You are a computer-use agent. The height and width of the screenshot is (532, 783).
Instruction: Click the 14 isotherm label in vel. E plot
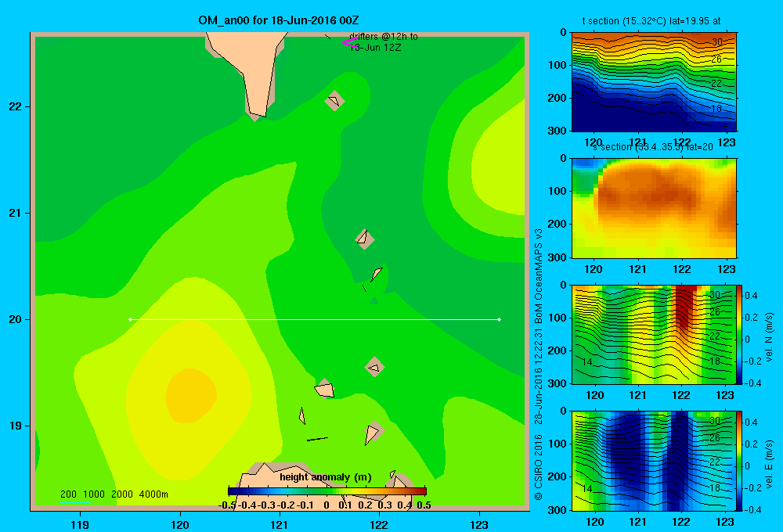coord(587,488)
